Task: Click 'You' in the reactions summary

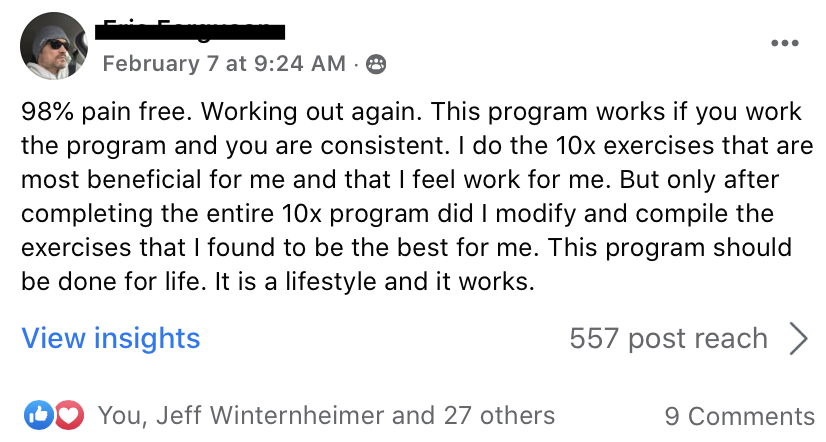Action: pos(120,415)
